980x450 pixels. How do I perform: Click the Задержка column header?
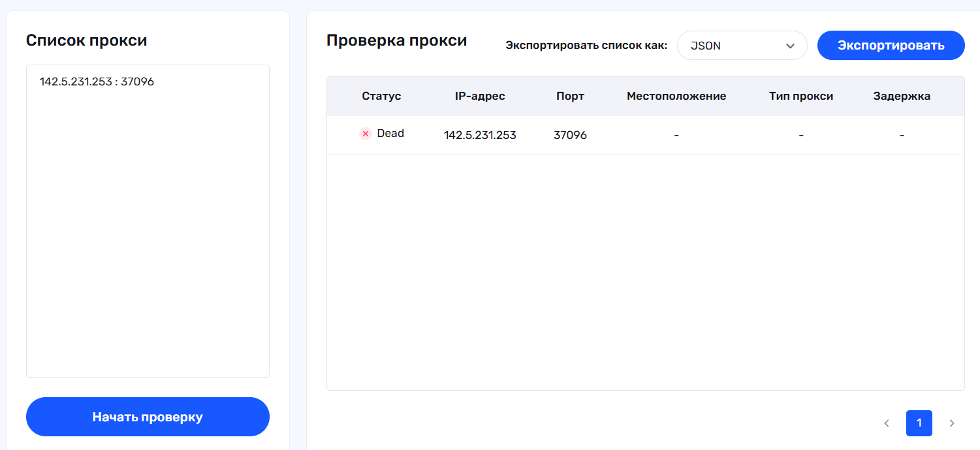click(902, 97)
